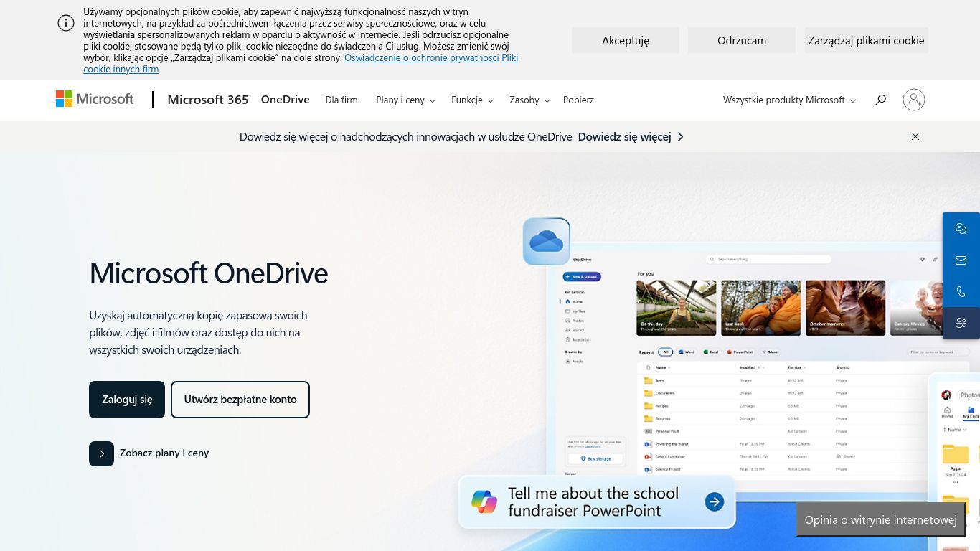This screenshot has height=551, width=980.
Task: Click the orange canyon photo thumbnail
Action: (x=845, y=308)
